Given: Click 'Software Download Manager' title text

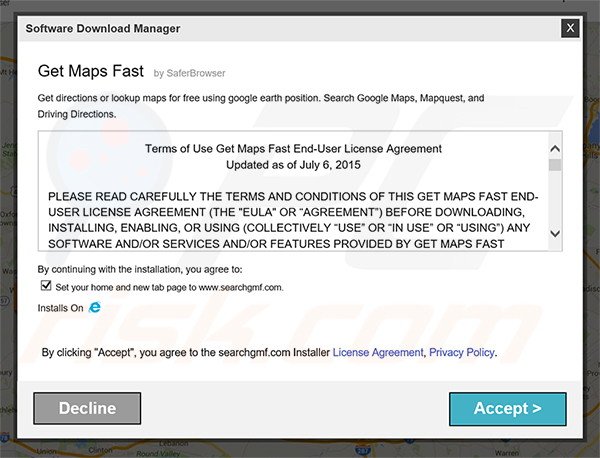Looking at the screenshot, I should tap(103, 28).
